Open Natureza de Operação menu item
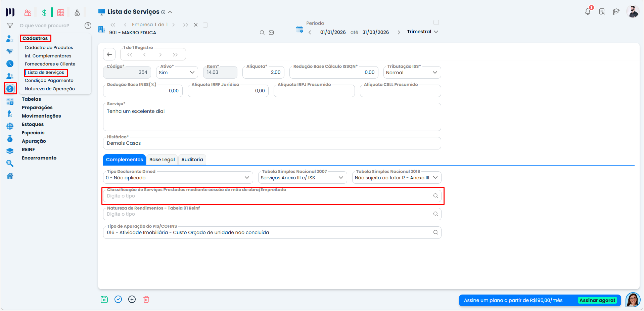 (50, 89)
